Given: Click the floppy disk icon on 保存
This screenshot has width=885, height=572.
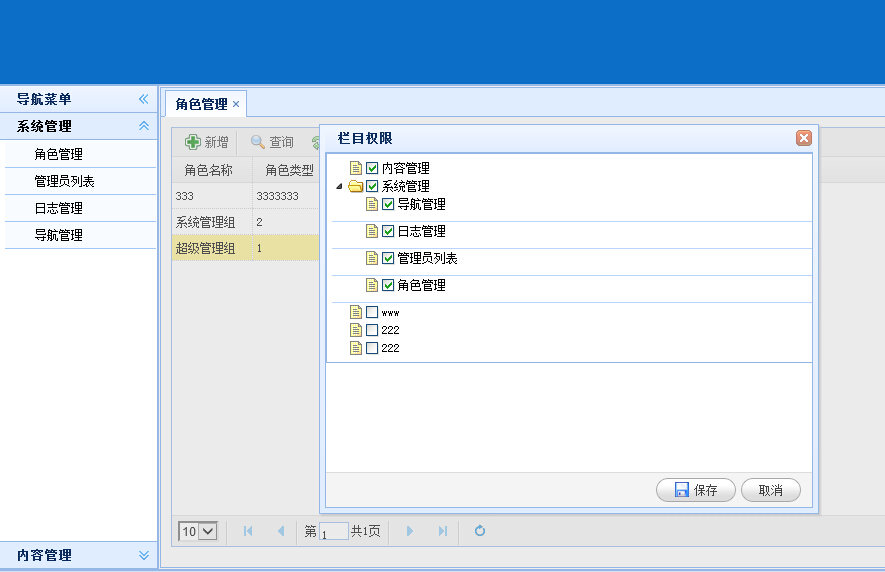Looking at the screenshot, I should tap(682, 490).
